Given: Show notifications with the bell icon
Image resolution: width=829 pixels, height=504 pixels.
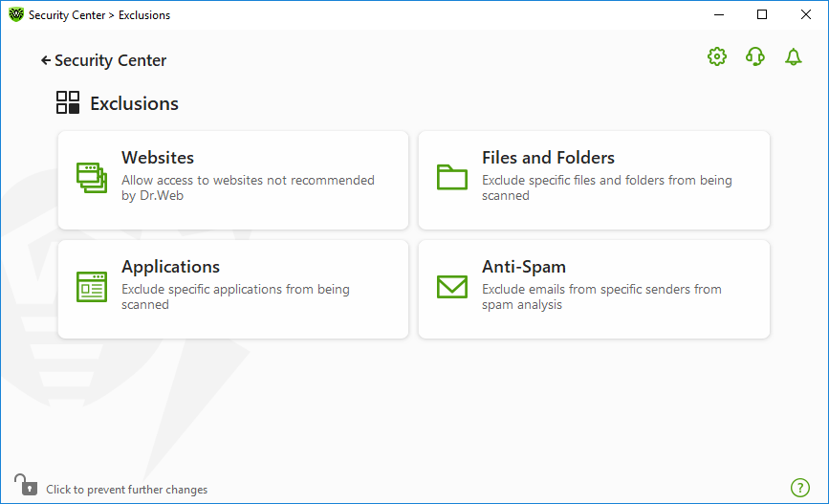Looking at the screenshot, I should click(793, 56).
